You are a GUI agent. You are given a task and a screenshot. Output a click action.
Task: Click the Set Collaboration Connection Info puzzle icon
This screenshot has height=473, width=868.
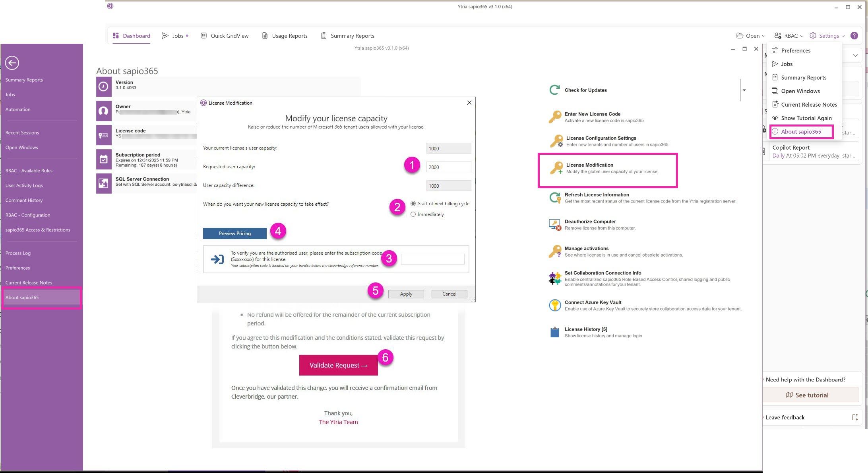pyautogui.click(x=555, y=278)
